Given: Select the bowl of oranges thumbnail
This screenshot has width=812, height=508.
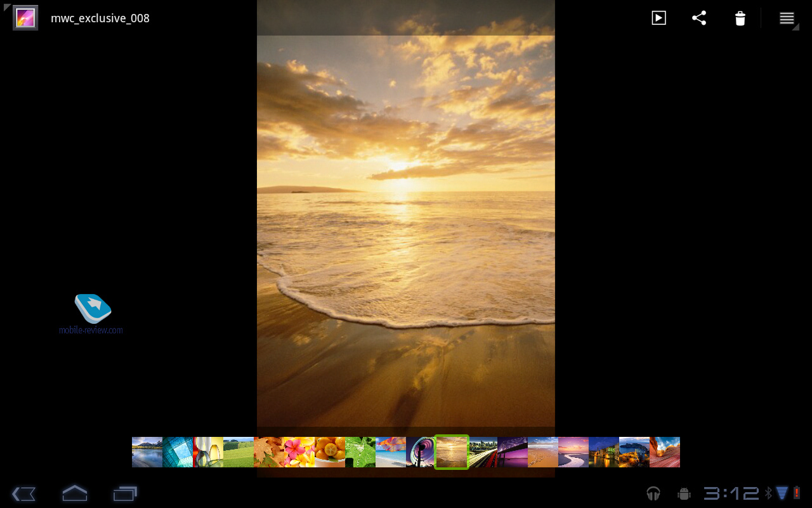Looking at the screenshot, I should pyautogui.click(x=330, y=452).
